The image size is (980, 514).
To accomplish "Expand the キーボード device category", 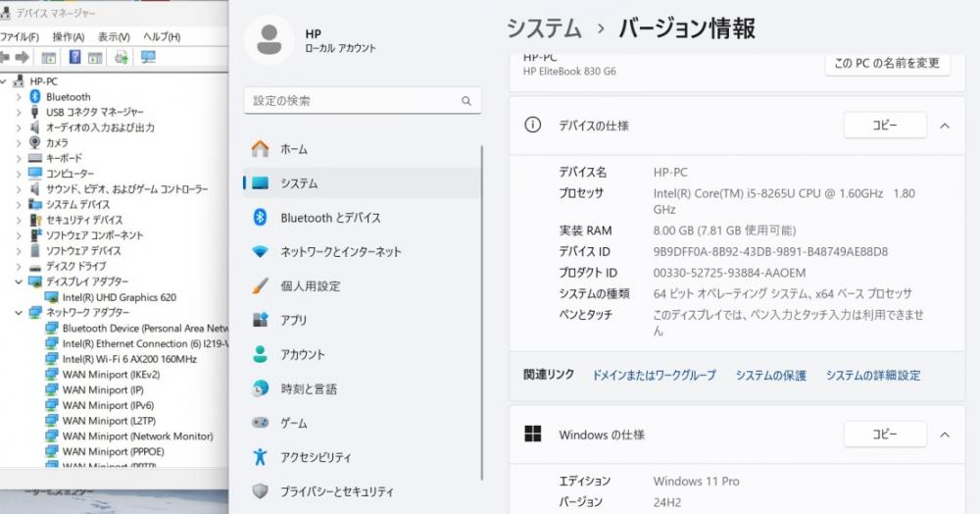I will pos(18,158).
